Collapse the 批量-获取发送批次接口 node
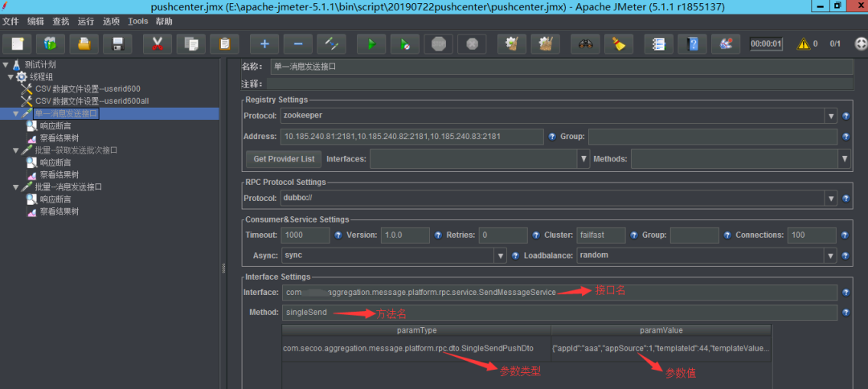 (x=15, y=150)
